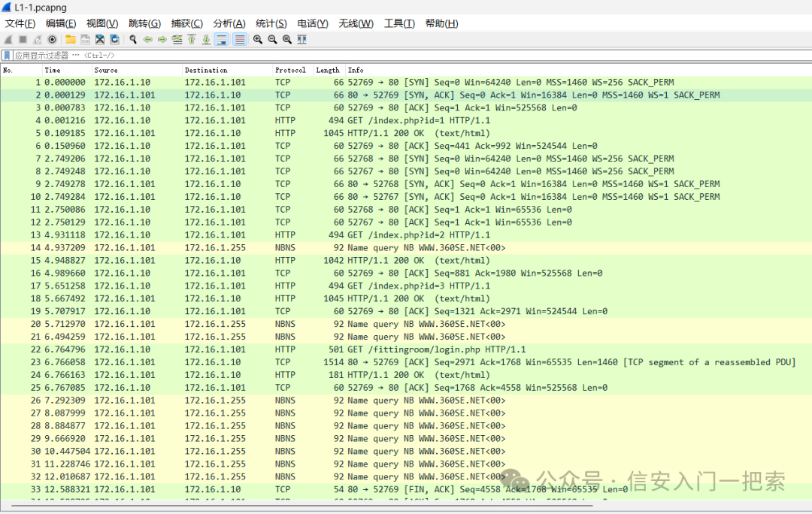The image size is (812, 514).
Task: Select packet 16 ACK Seq=881 Ack=1980
Action: (406, 273)
